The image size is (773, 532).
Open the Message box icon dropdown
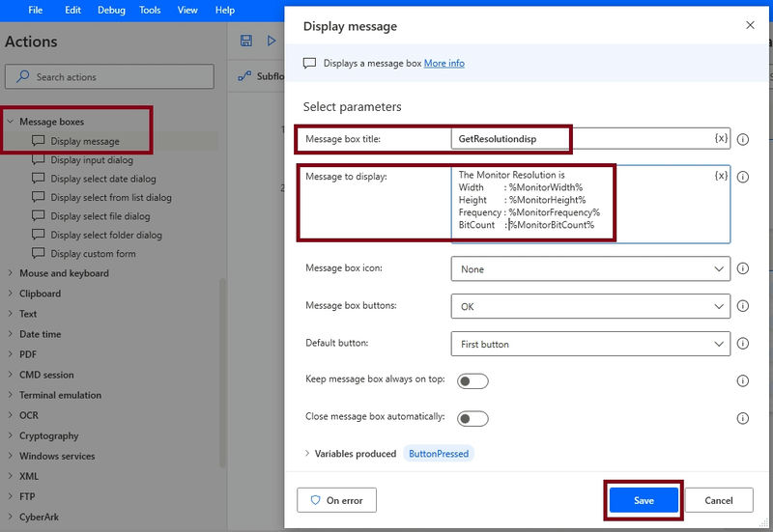pyautogui.click(x=590, y=269)
